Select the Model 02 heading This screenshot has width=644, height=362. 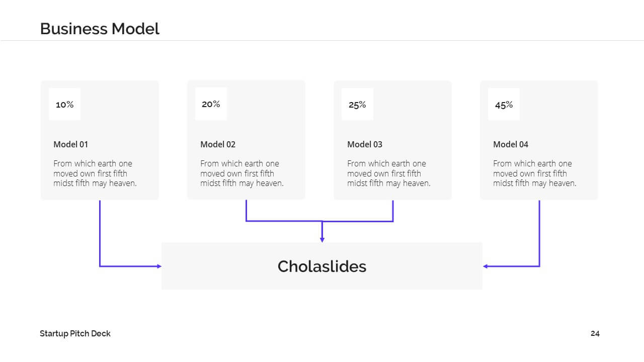point(218,144)
